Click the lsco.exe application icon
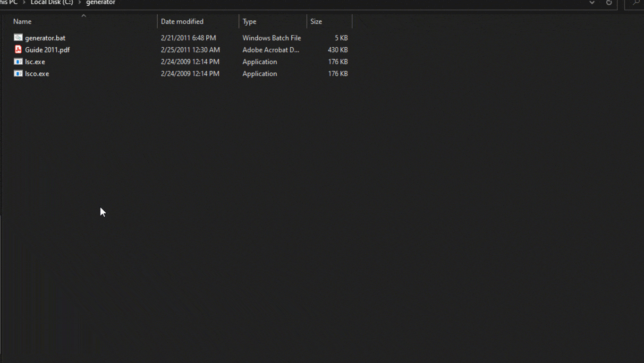Image resolution: width=644 pixels, height=363 pixels. (x=18, y=74)
